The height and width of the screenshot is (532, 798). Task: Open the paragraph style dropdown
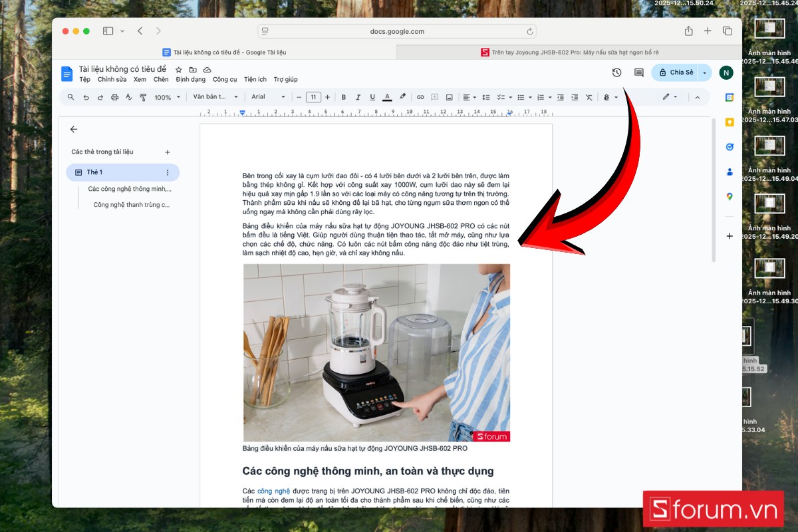pos(215,97)
